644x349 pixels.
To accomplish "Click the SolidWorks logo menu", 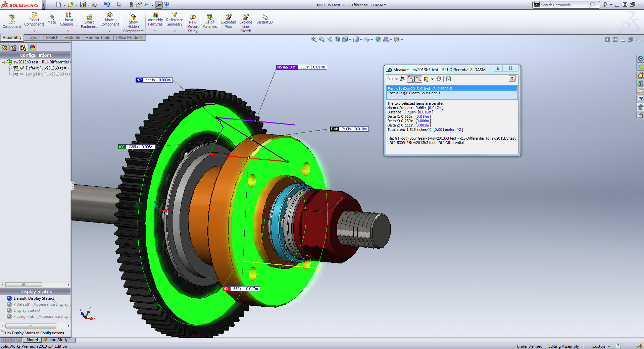I will (20, 5).
